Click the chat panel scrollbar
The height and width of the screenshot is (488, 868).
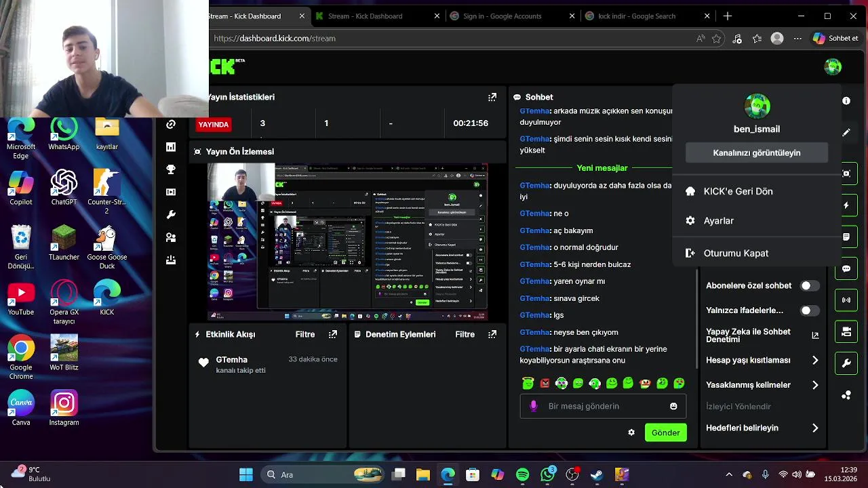click(x=697, y=319)
